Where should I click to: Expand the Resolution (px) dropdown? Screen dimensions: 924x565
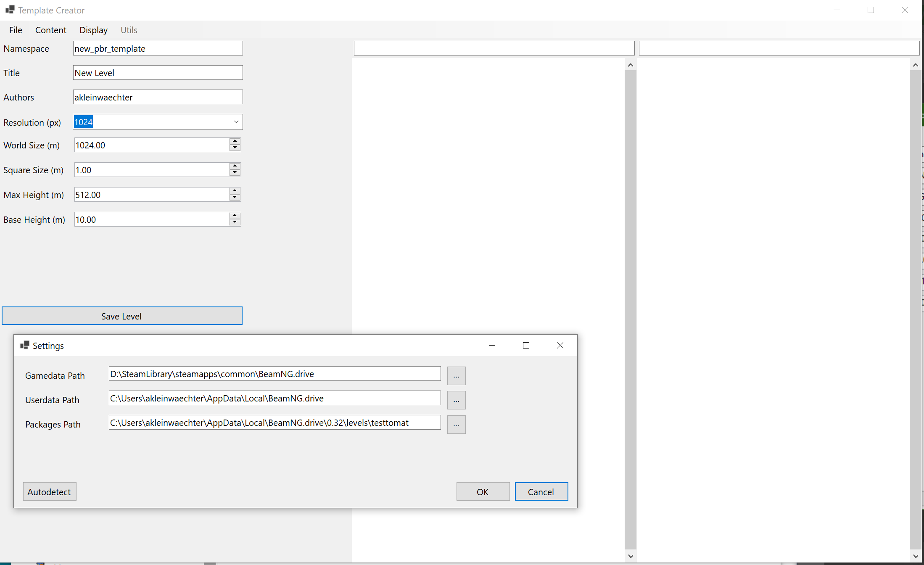coord(236,122)
